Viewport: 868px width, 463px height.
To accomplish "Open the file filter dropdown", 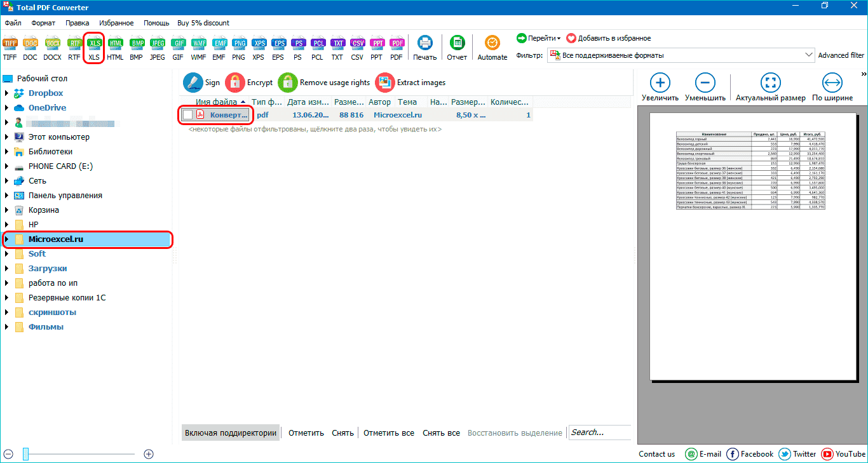I will click(x=809, y=55).
